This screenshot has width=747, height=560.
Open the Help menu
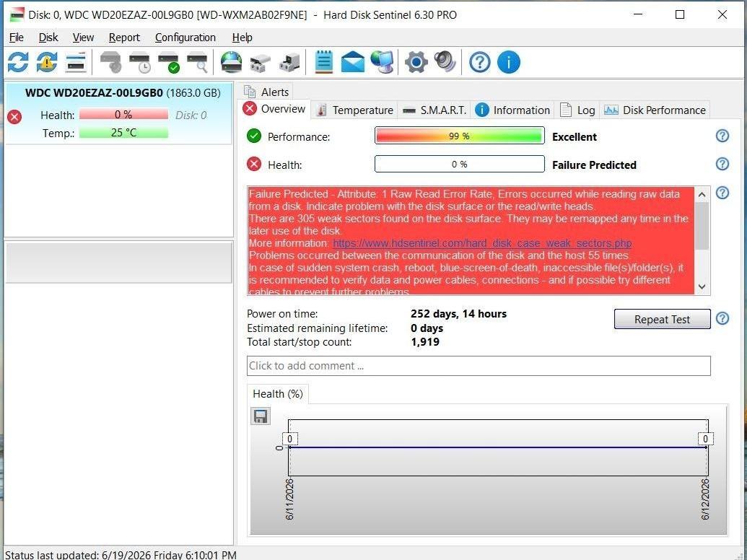(242, 37)
